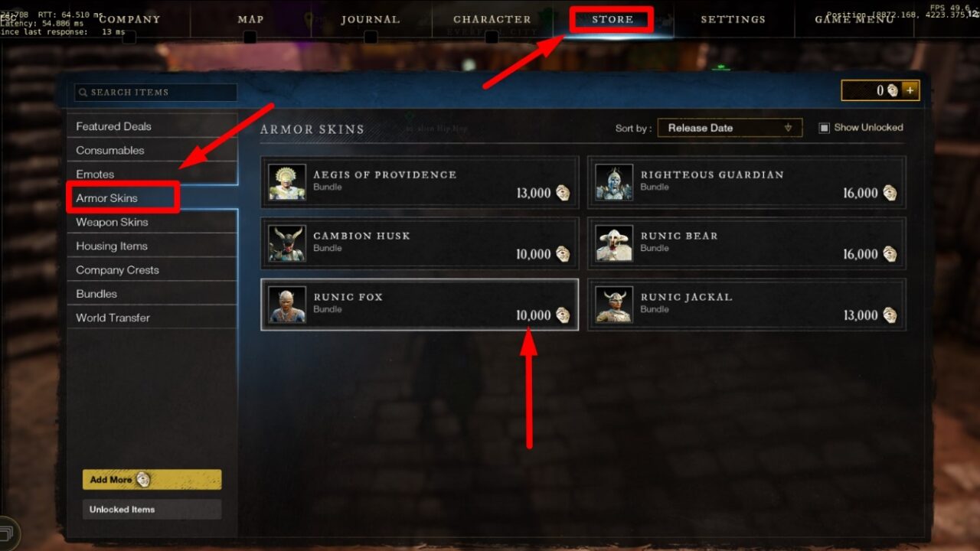Screen dimensions: 980x551
Task: Click the coin icon on Add More
Action: click(x=143, y=480)
